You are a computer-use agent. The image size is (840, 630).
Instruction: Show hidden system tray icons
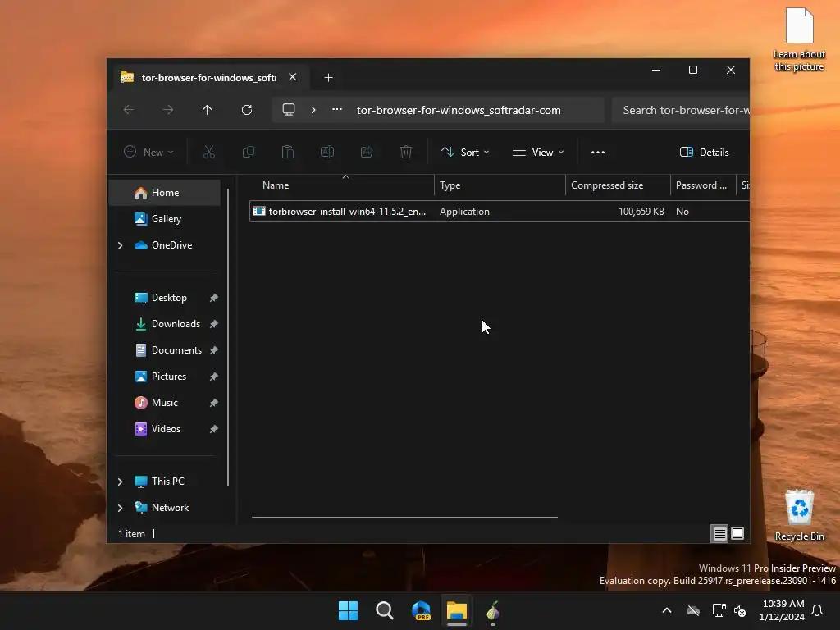click(667, 610)
